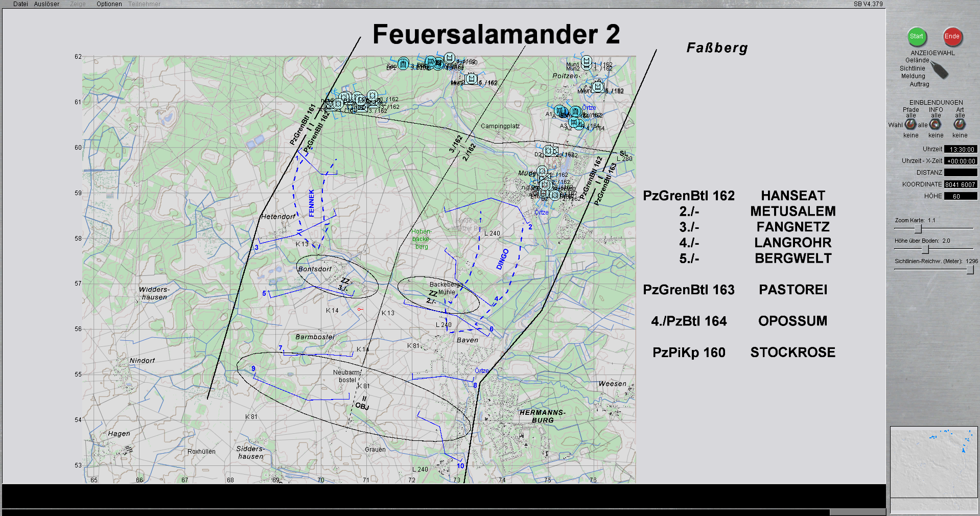Screen dimensions: 980x516
Task: Open the Auslöser menu
Action: coord(46,4)
